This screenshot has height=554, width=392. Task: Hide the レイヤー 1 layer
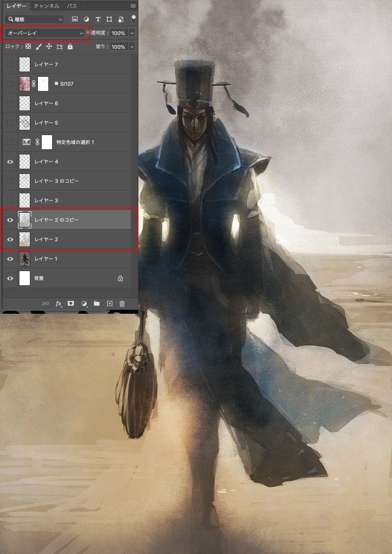pyautogui.click(x=10, y=259)
